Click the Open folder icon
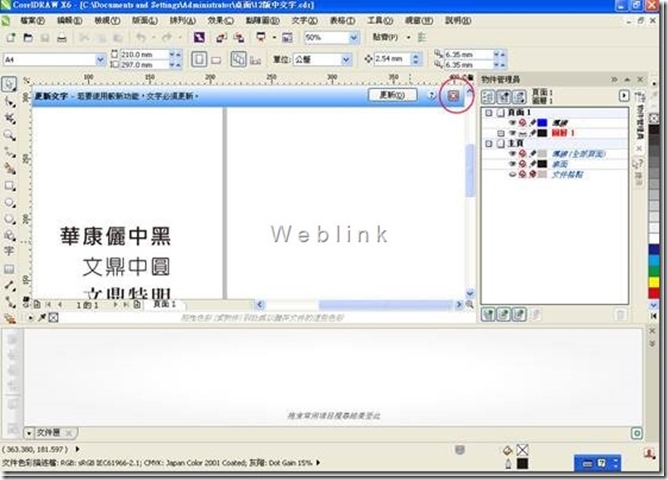The image size is (668, 480). [x=28, y=38]
